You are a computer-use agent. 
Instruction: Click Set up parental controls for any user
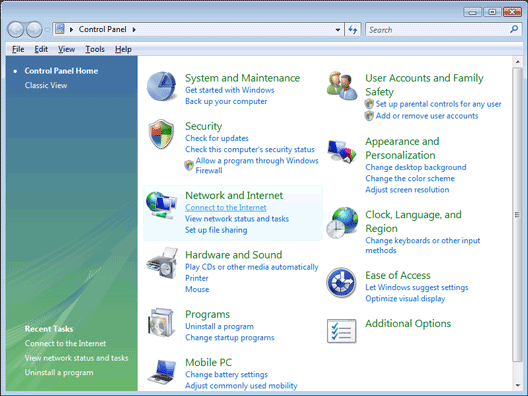[438, 104]
